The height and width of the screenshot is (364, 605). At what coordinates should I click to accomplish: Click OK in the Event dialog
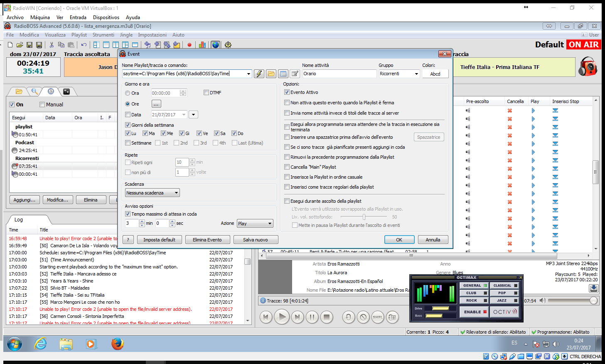(x=399, y=240)
